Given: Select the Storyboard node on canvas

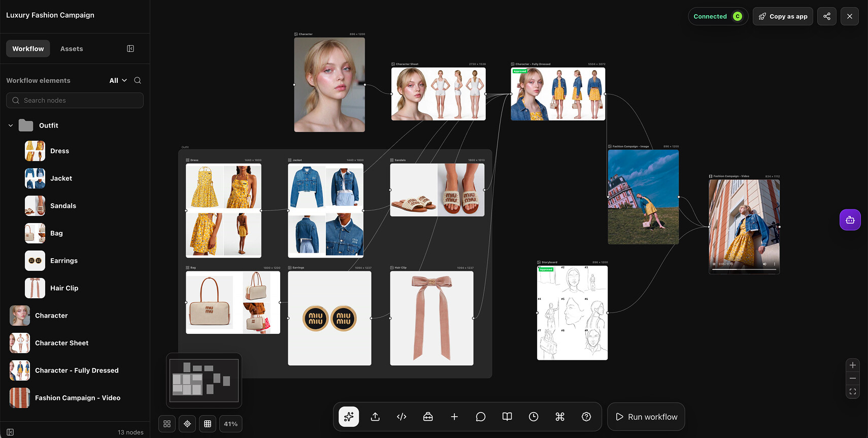Looking at the screenshot, I should [x=572, y=312].
